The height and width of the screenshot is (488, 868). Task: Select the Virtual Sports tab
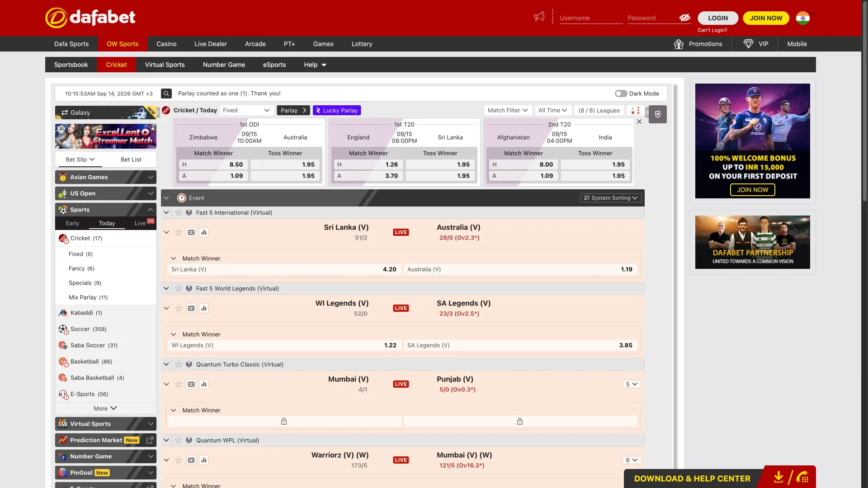[165, 65]
